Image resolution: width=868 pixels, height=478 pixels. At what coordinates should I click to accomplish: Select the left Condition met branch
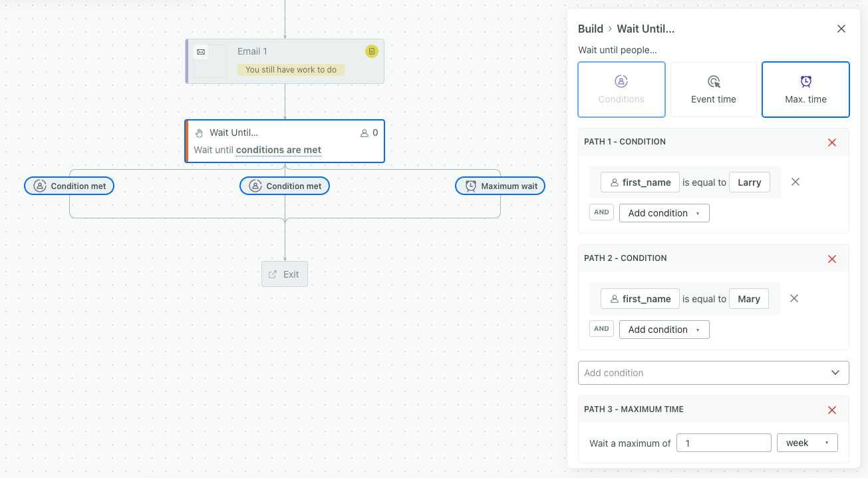pos(69,186)
